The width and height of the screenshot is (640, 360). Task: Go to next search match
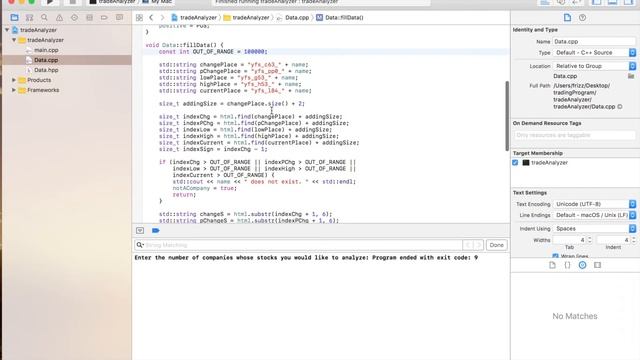[x=478, y=245]
